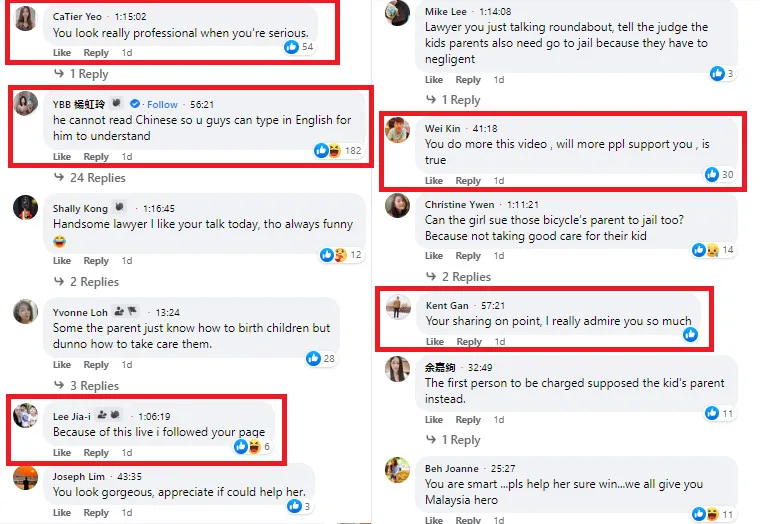Expand 3 Replies under Yvonne Loh's comment
760x524 pixels.
[93, 386]
